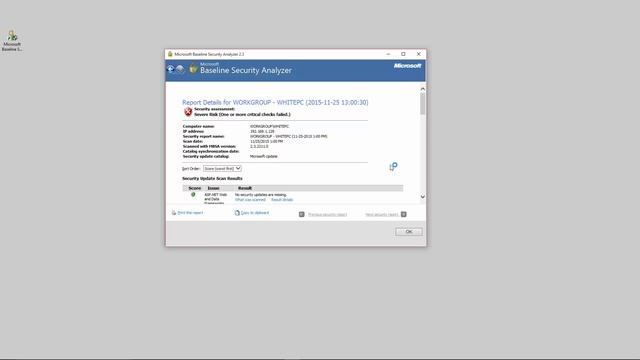Screen dimensions: 640x360
Task: Click the Print this report link
Action: (190, 213)
